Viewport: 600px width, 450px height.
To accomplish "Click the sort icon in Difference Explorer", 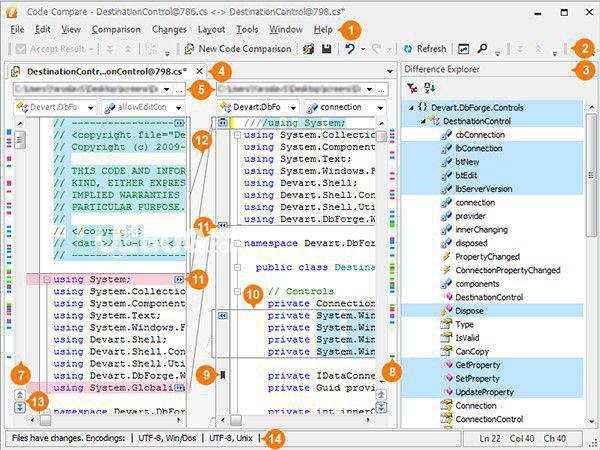I will (429, 88).
